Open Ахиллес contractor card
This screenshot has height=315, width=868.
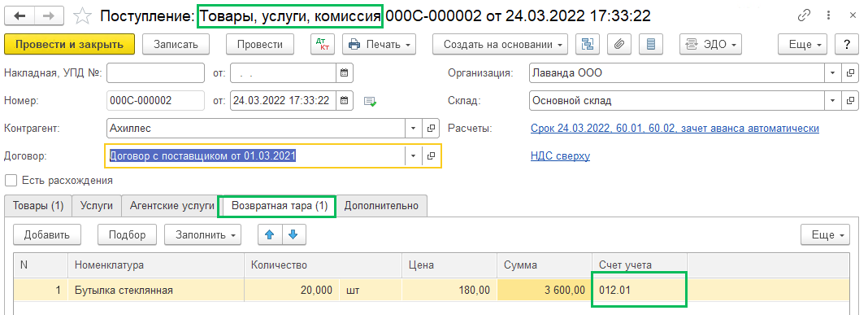[432, 128]
